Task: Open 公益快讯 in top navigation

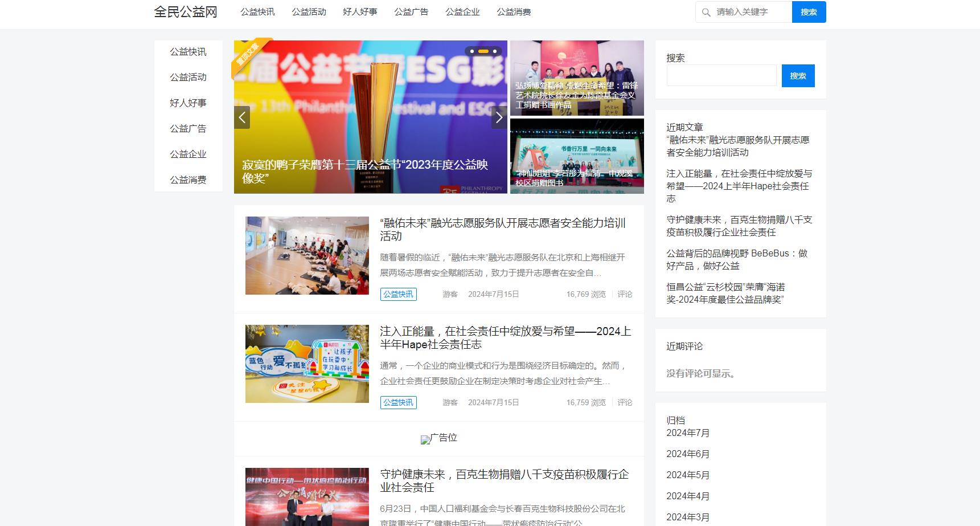Action: pyautogui.click(x=257, y=12)
